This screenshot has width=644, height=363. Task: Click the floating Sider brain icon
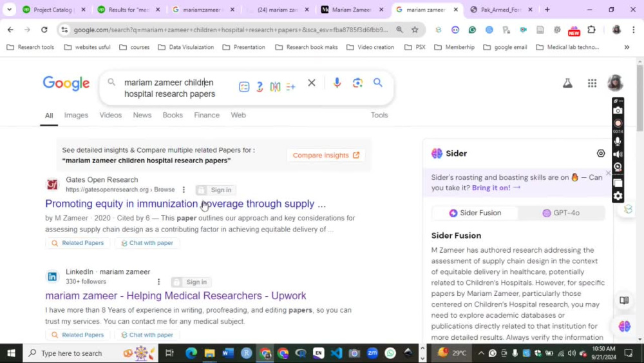click(x=624, y=326)
